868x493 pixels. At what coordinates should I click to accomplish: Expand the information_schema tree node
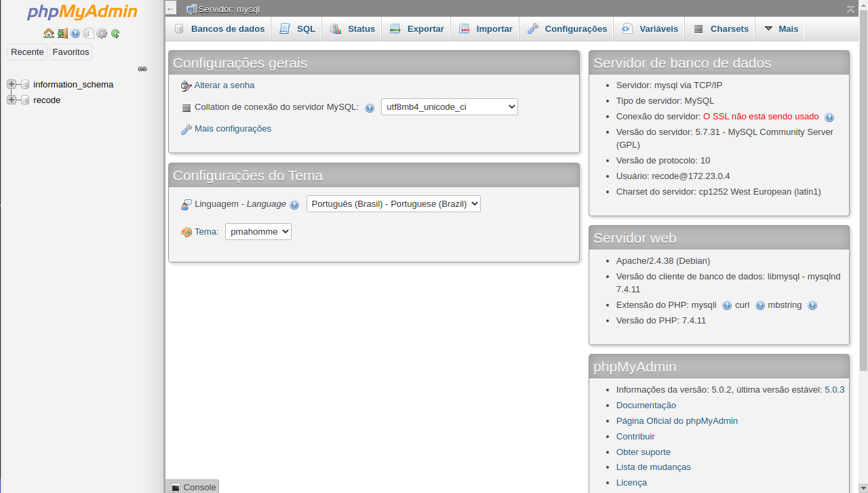point(12,84)
